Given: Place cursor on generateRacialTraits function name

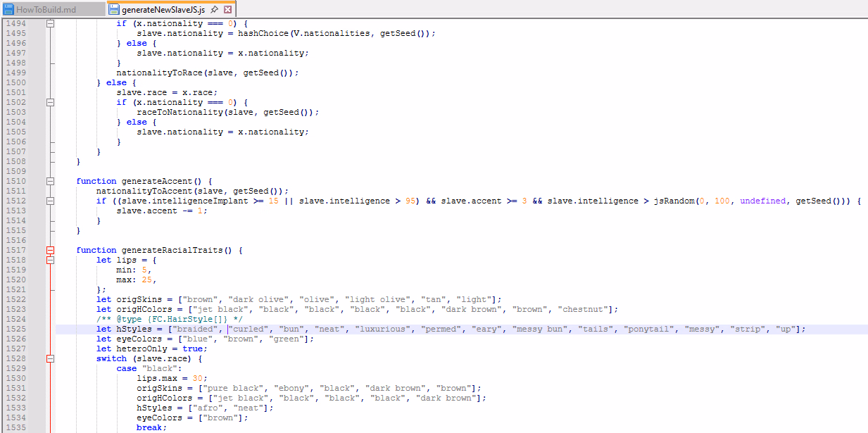Looking at the screenshot, I should pos(174,250).
